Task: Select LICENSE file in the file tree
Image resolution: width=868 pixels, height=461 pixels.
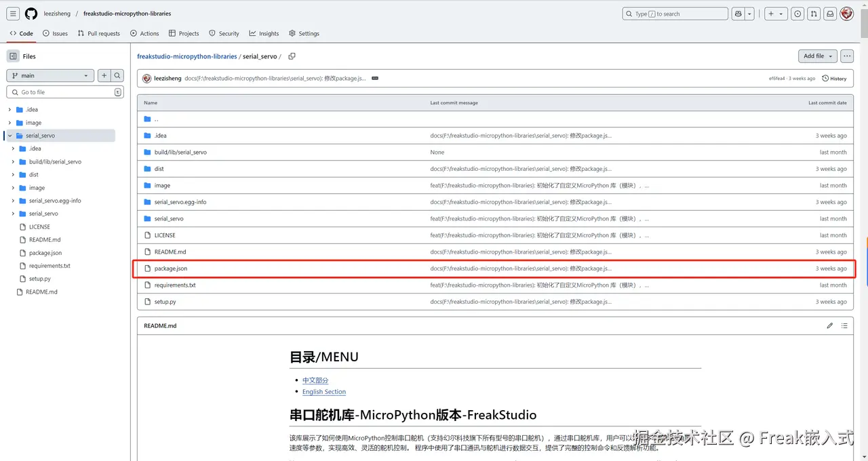Action: click(39, 227)
